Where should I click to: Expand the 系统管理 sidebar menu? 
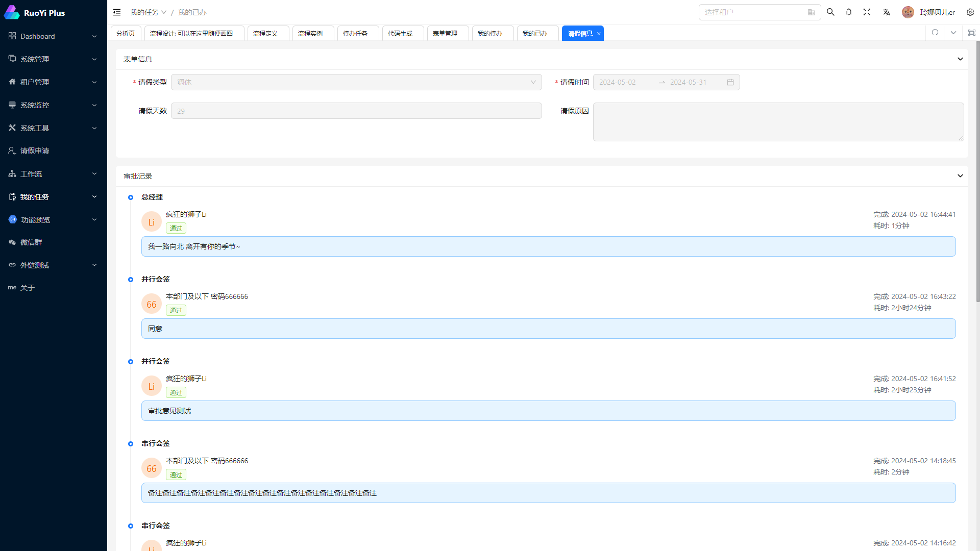[94, 59]
